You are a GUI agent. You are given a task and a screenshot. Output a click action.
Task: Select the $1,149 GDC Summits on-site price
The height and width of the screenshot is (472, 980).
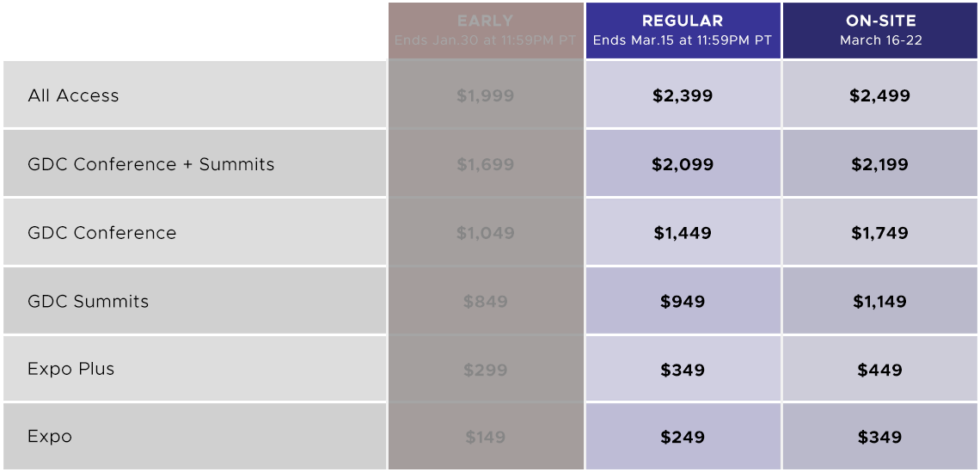coord(880,301)
